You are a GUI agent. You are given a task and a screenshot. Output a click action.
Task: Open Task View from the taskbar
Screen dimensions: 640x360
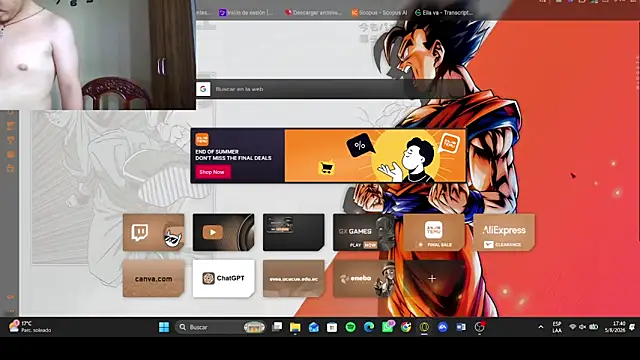(277, 327)
